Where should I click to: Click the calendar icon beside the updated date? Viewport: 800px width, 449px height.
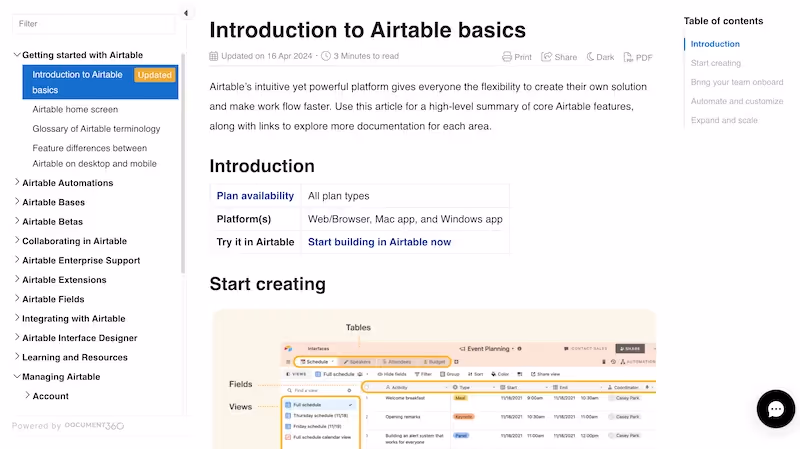tap(214, 56)
